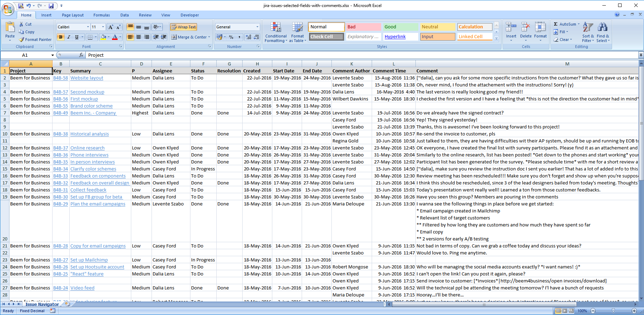Toggle Italic formatting button
Viewport: 644px width, 315px height.
pos(69,37)
